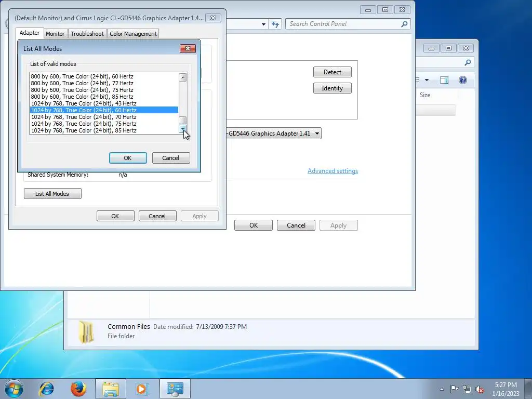This screenshot has height=399, width=532.
Task: Select 800 by 600, 72 Hertz mode
Action: 104,83
